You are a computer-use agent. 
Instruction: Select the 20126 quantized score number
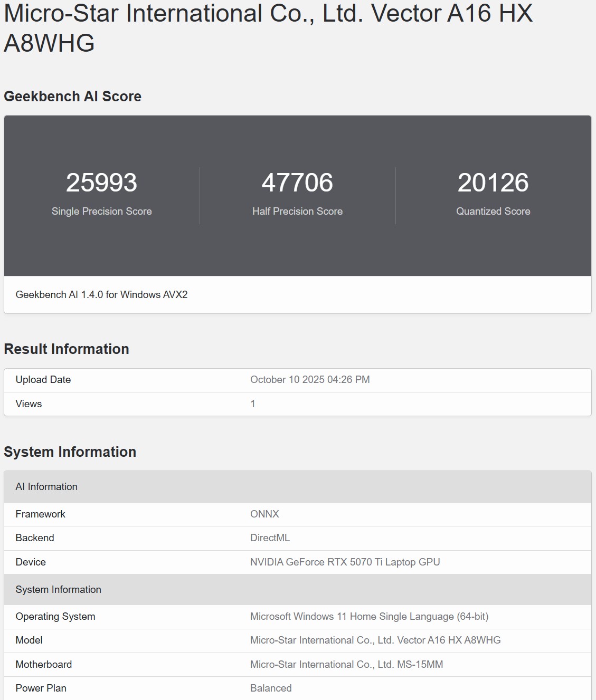point(493,183)
